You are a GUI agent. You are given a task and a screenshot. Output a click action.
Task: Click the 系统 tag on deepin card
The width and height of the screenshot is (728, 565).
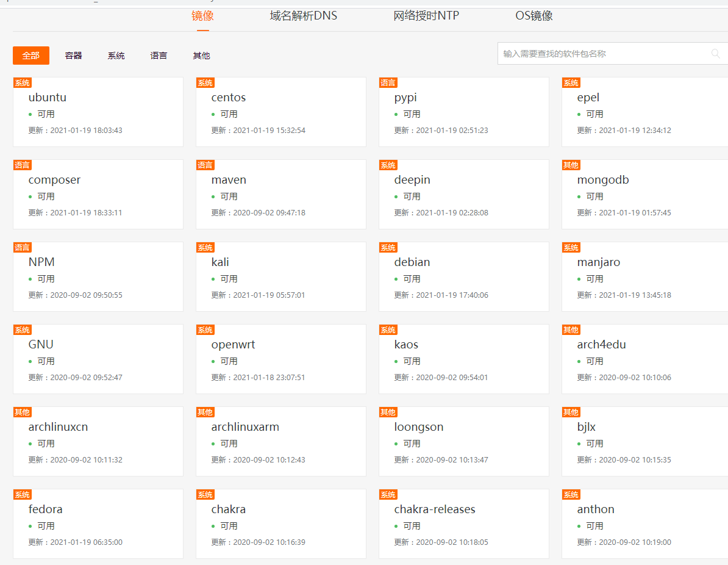[388, 165]
